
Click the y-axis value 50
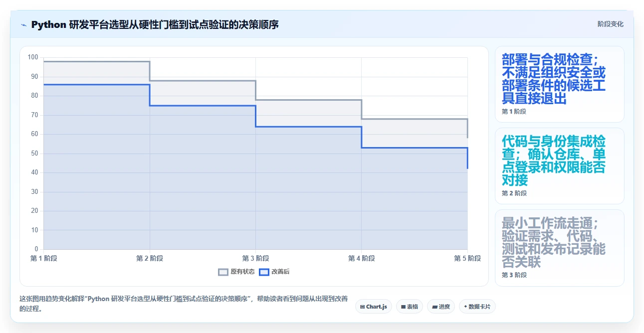(x=34, y=153)
